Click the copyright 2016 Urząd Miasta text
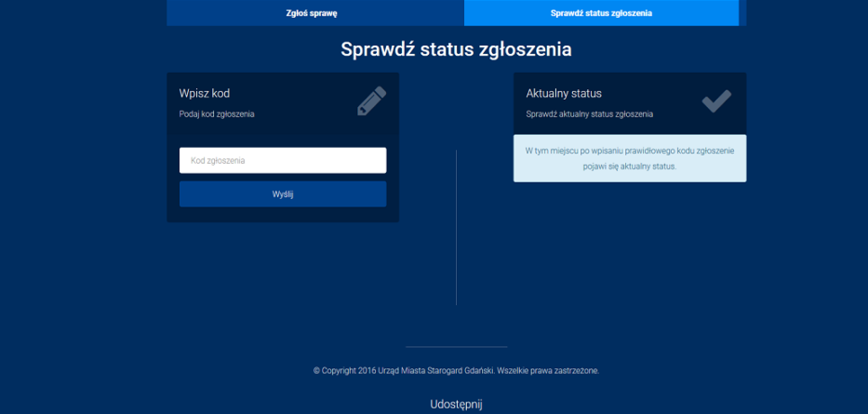 (456, 371)
